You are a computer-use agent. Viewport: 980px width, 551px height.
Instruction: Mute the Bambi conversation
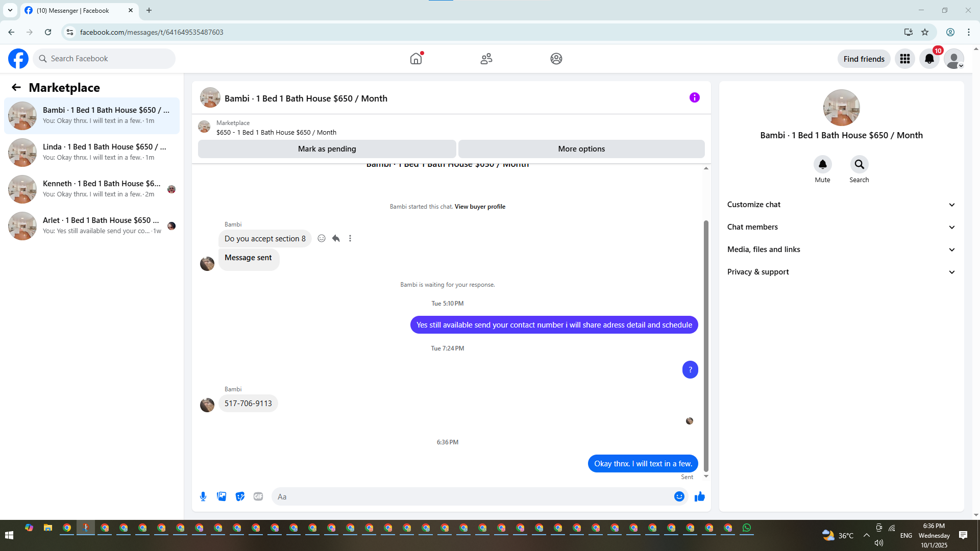point(823,164)
